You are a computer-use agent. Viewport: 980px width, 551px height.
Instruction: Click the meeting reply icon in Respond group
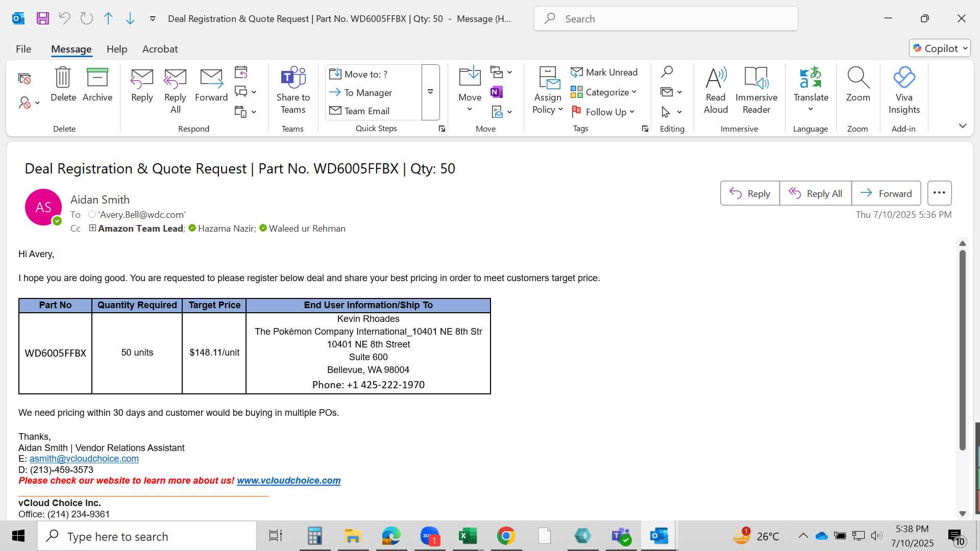[x=241, y=72]
